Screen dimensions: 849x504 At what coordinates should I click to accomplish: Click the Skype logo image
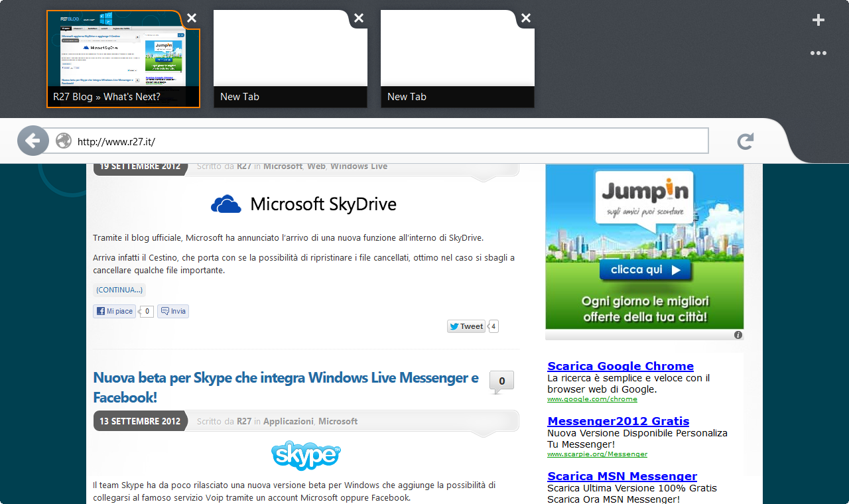coord(306,455)
